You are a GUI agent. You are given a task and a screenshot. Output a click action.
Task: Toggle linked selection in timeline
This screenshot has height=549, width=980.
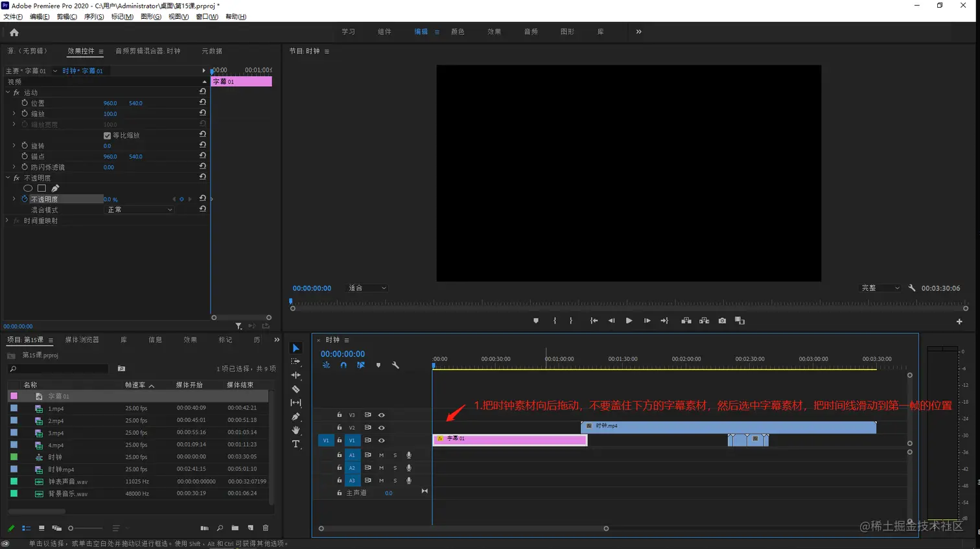[361, 365]
